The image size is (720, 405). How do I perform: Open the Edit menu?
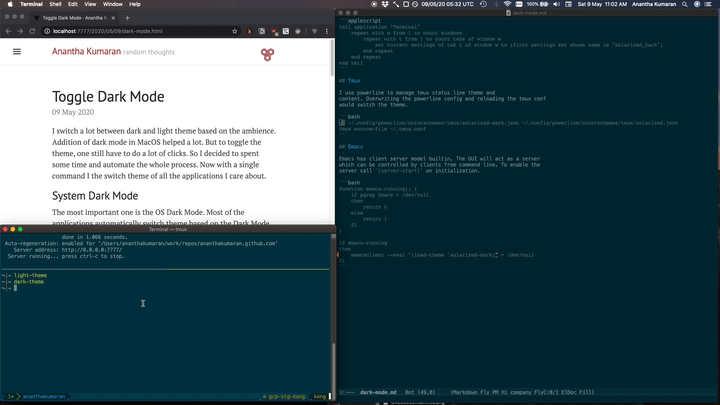pyautogui.click(x=73, y=4)
